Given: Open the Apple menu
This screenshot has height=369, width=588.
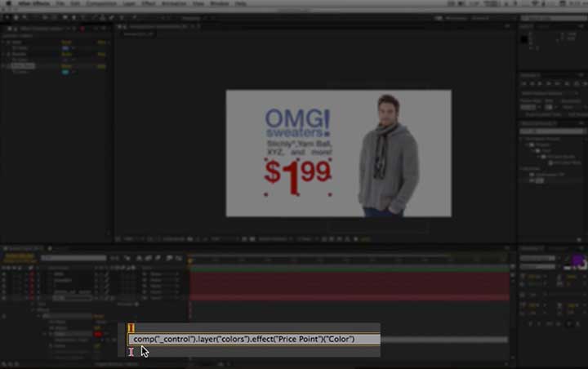Looking at the screenshot, I should pyautogui.click(x=8, y=3).
